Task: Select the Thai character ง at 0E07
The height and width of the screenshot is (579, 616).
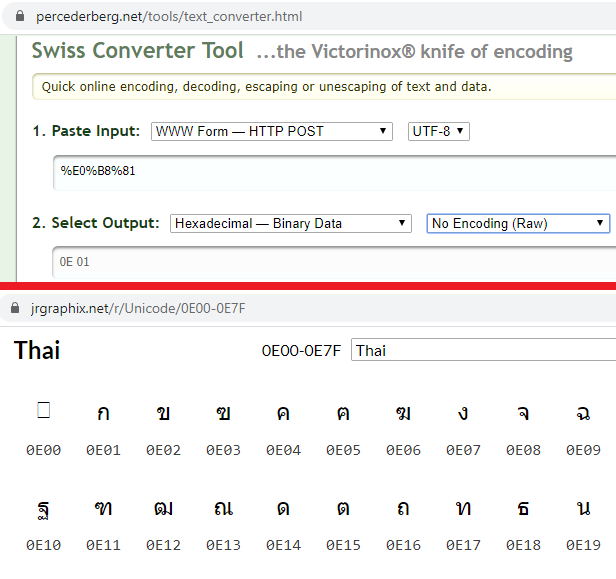Action: click(x=463, y=414)
